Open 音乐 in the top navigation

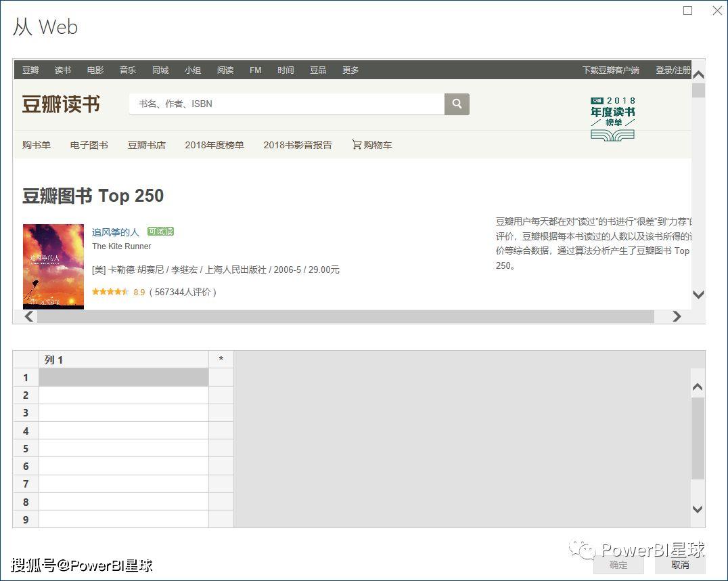tap(128, 70)
